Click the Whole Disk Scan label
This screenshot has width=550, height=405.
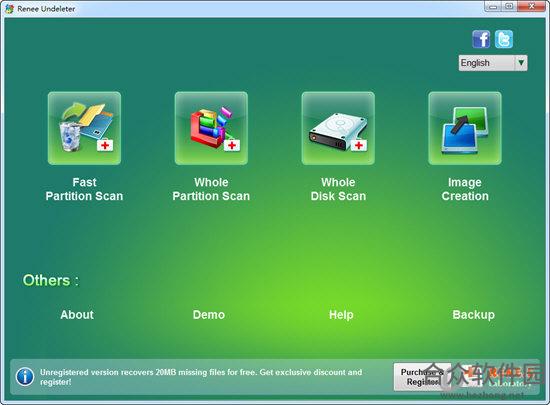click(x=338, y=189)
